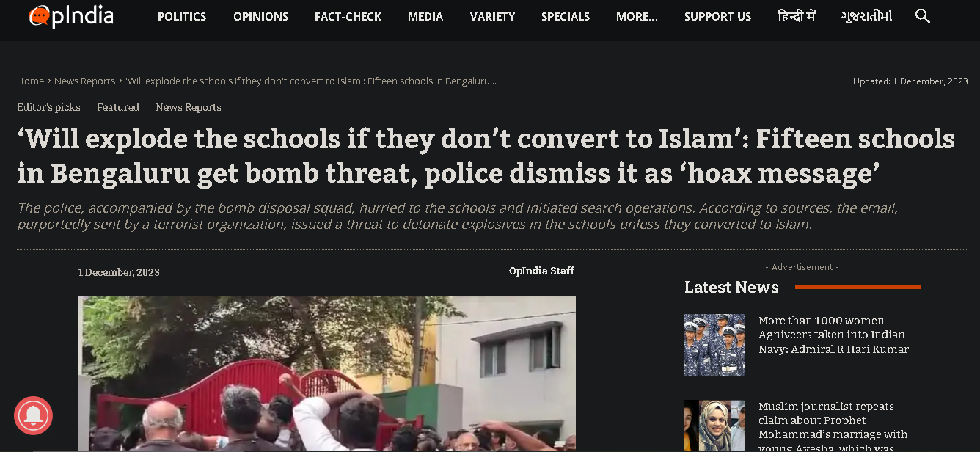Viewport: 980px width, 452px height.
Task: Click the red notification bell icon
Action: point(33,416)
